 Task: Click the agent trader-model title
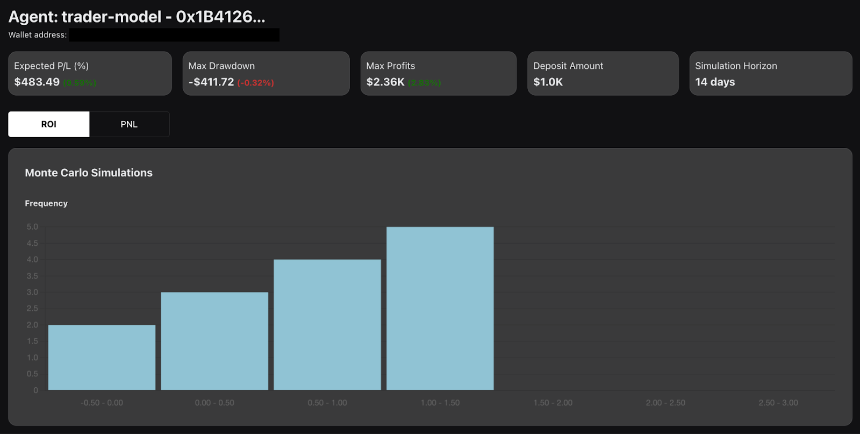[x=137, y=16]
